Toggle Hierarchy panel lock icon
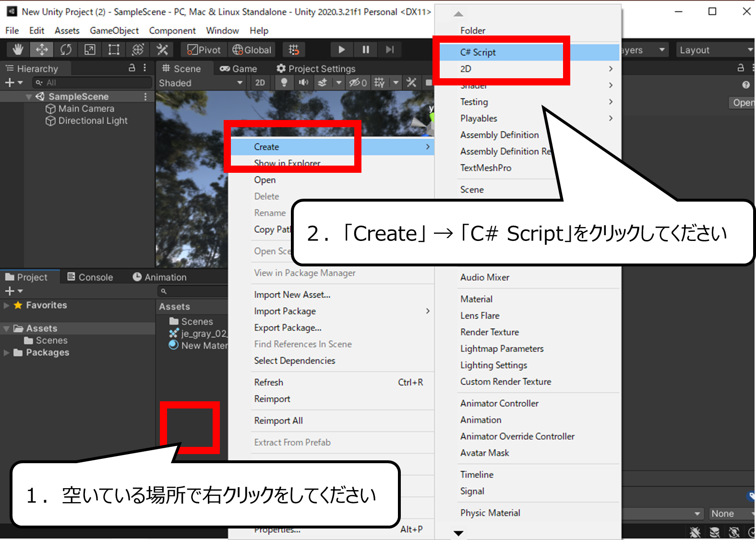Screen dimensions: 756x540 click(132, 68)
